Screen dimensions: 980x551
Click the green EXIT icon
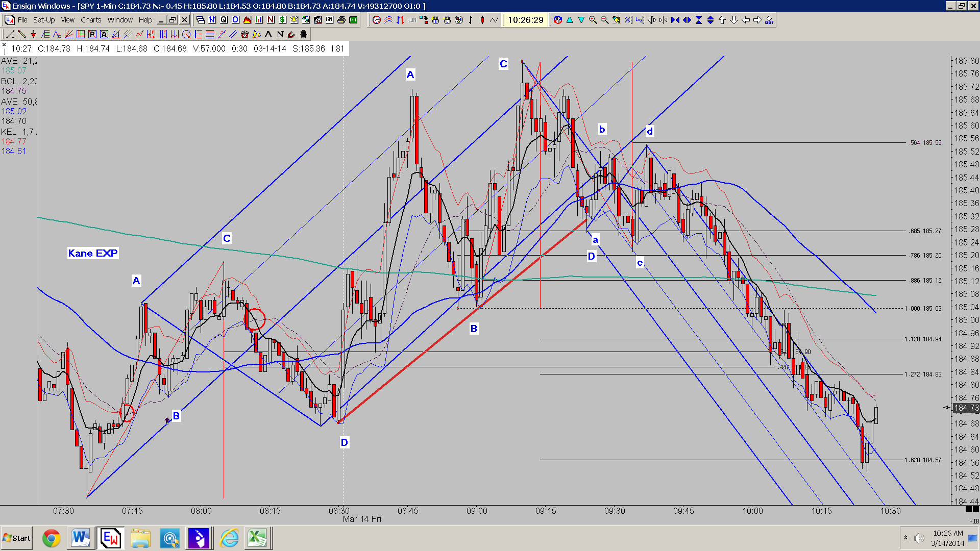tap(353, 20)
